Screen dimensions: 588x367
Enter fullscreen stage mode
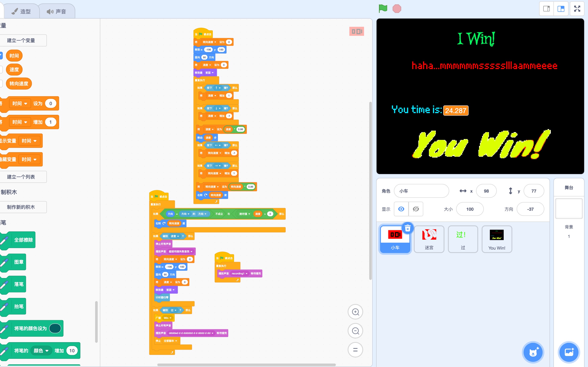coord(577,9)
